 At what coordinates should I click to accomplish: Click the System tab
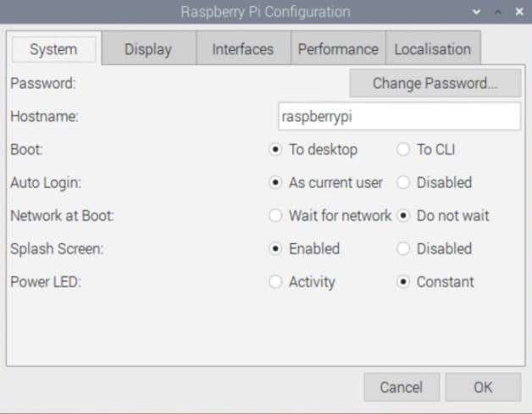click(x=53, y=49)
